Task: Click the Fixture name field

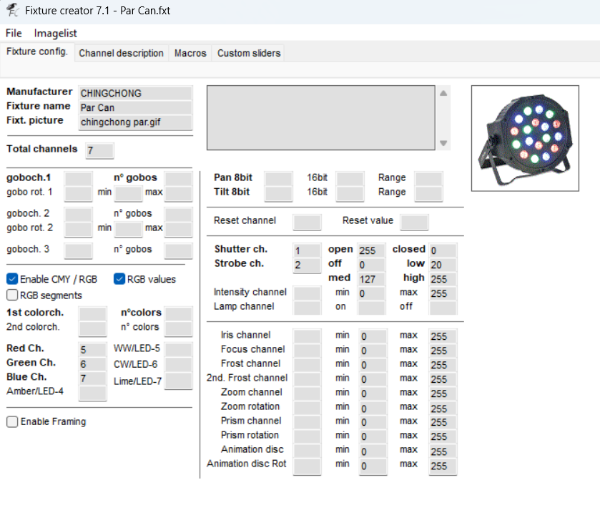Action: pos(134,107)
